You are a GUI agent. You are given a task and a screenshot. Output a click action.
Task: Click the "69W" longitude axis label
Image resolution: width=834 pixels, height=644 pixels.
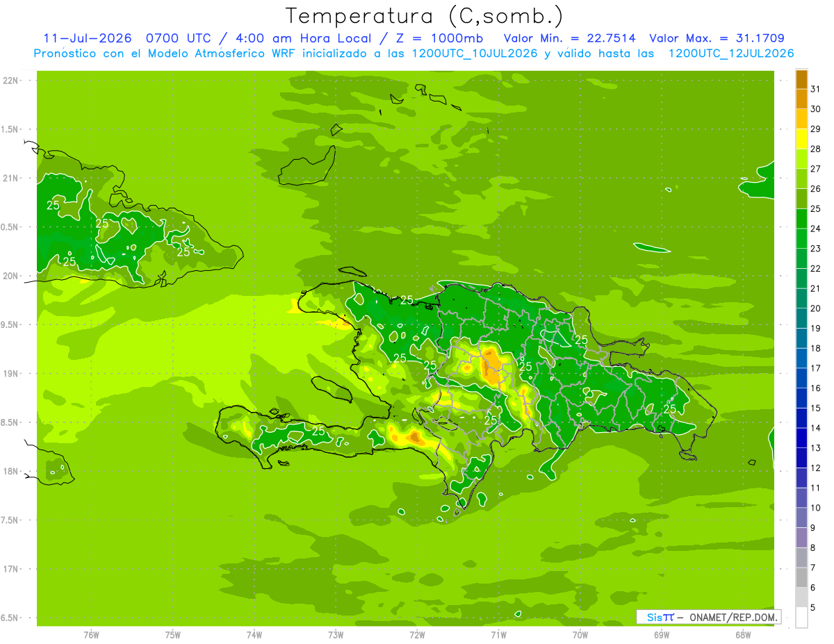662,634
